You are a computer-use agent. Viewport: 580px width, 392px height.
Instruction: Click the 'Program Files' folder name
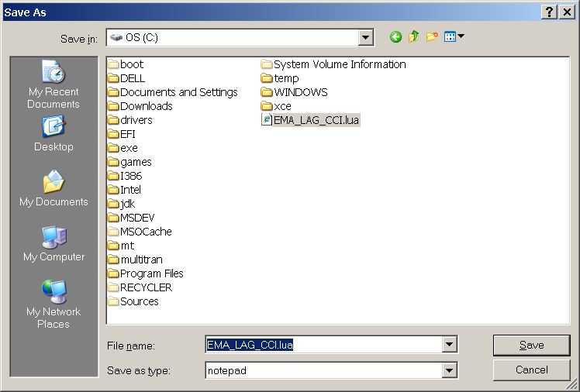(152, 273)
